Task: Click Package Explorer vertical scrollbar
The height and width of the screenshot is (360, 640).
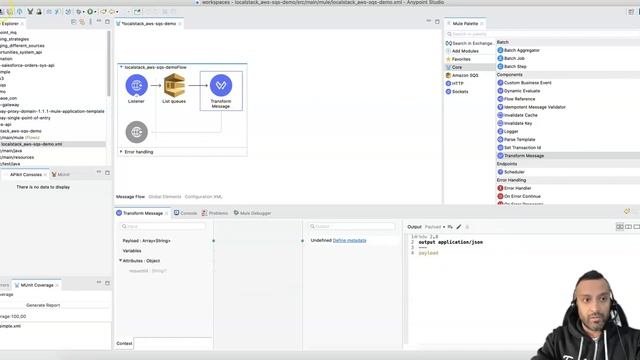Action: pos(109,63)
